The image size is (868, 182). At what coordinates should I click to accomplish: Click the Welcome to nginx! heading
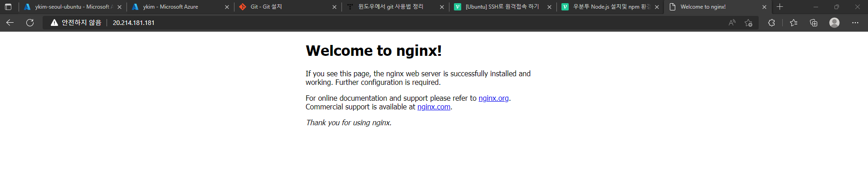(374, 50)
